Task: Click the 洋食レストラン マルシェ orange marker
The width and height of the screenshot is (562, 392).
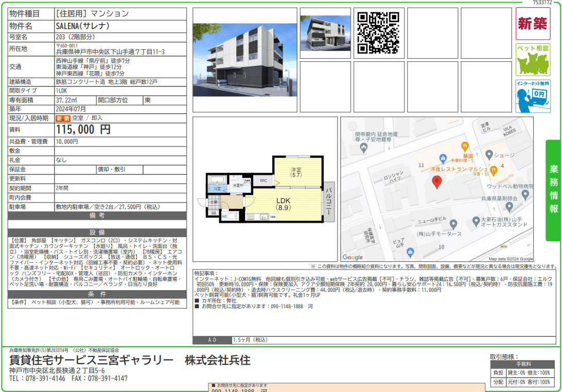Action: (x=494, y=171)
